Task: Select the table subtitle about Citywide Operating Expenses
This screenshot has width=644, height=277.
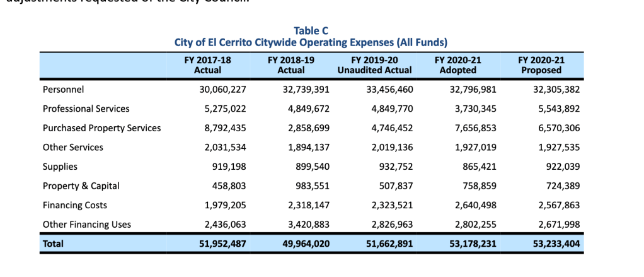Action: tap(311, 42)
